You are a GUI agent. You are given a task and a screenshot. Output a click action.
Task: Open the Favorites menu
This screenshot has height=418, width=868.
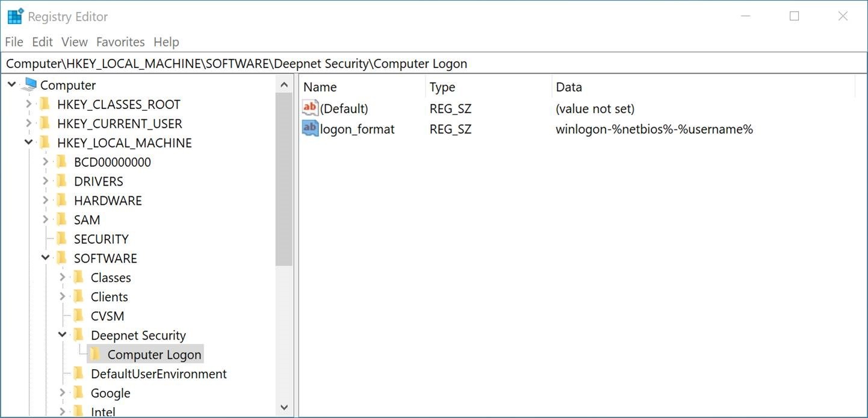pyautogui.click(x=120, y=42)
